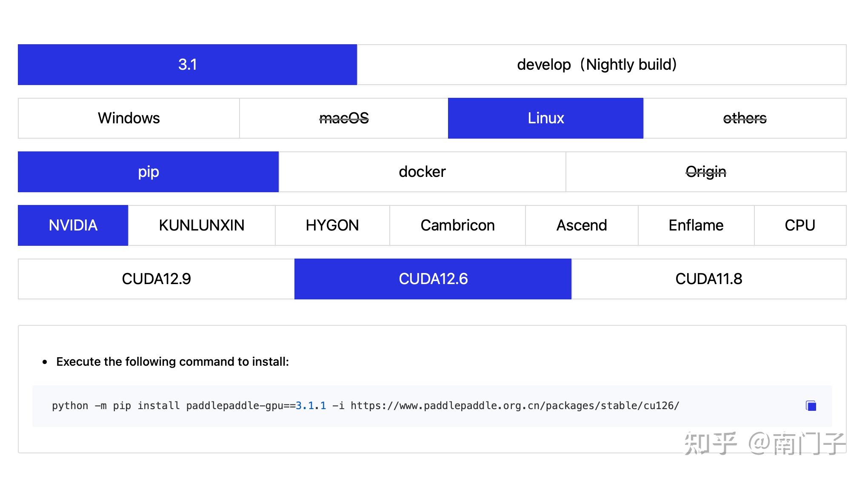Choose Ascend hardware platform
The width and height of the screenshot is (868, 478).
click(x=582, y=225)
